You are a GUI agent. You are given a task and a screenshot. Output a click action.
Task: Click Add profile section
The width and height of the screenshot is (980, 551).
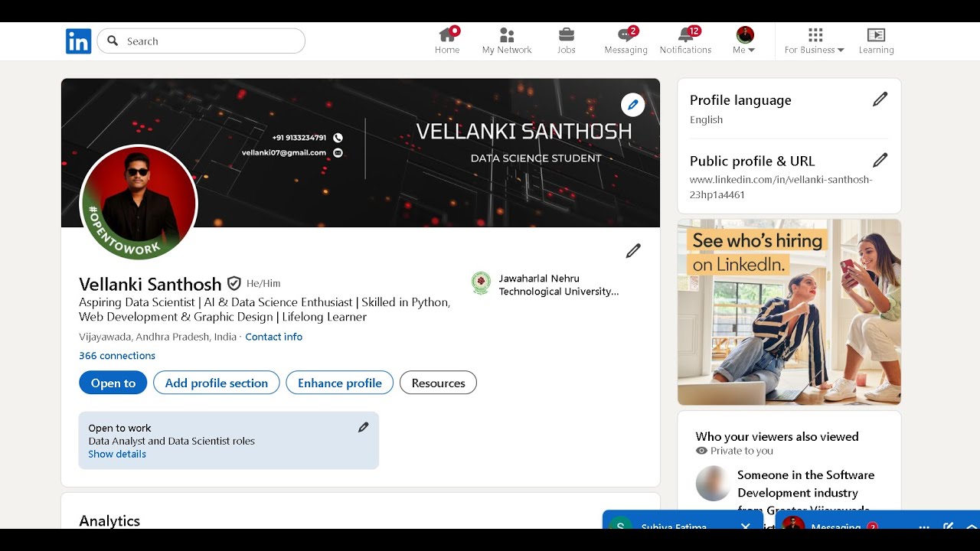coord(217,383)
